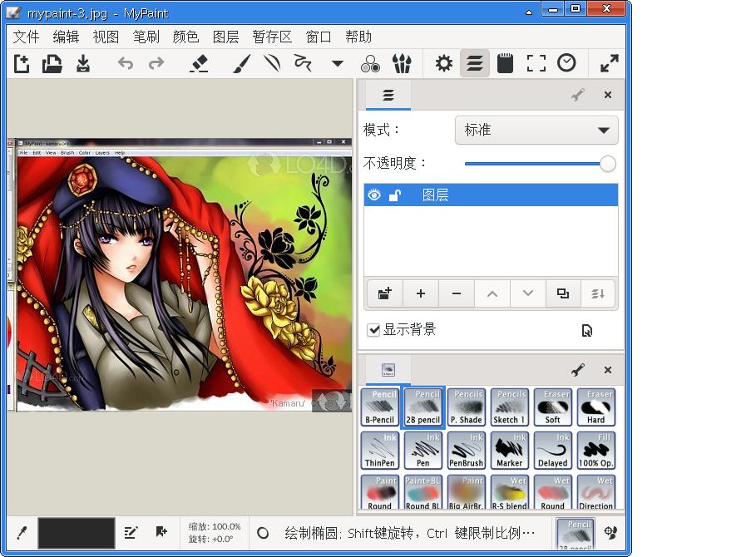Screen dimensions: 756x557
Task: Toggle the 图层 layer lock icon
Action: tap(395, 195)
